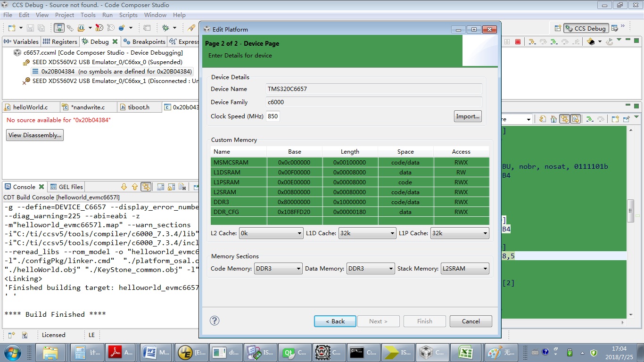The width and height of the screenshot is (644, 362).
Task: Switch to the Registers tab
Action: click(x=60, y=41)
